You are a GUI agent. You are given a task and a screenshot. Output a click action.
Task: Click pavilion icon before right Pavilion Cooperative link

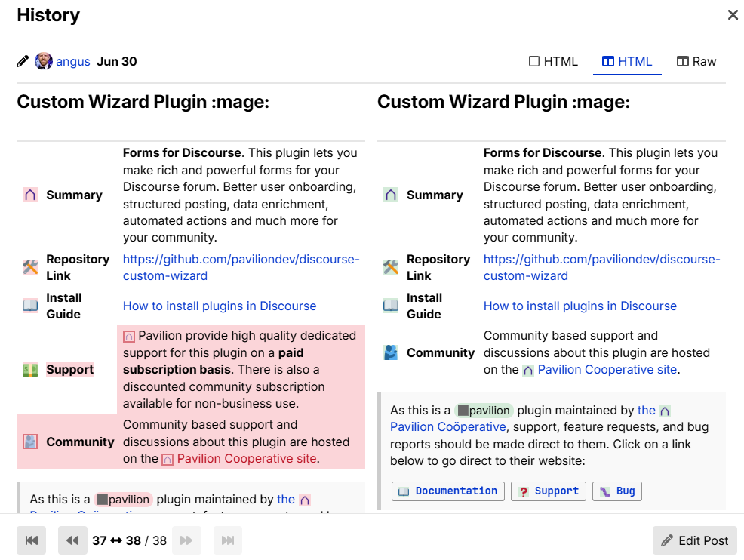point(528,370)
